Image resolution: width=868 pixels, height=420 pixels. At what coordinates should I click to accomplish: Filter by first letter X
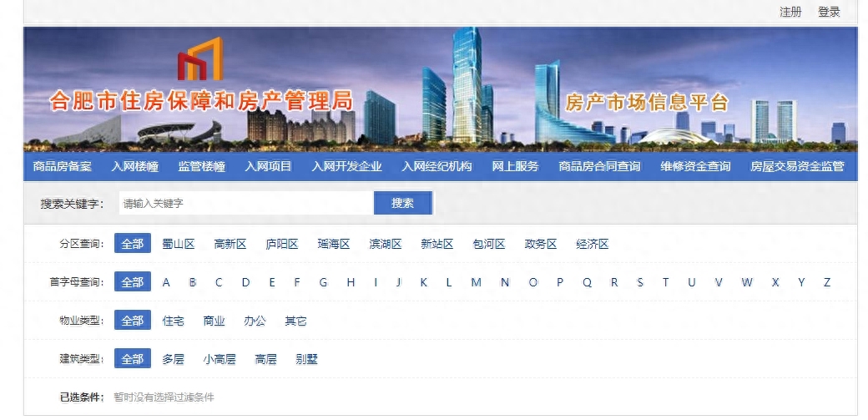[x=775, y=282]
